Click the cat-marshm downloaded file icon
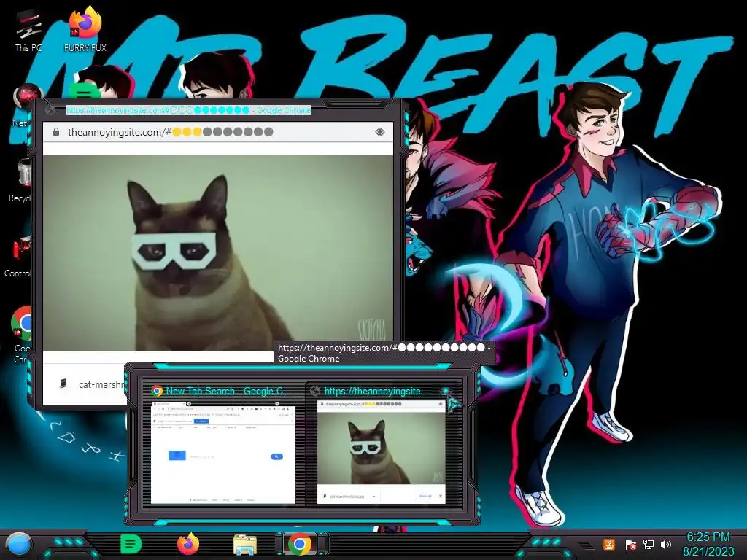This screenshot has width=747, height=560. 63,384
